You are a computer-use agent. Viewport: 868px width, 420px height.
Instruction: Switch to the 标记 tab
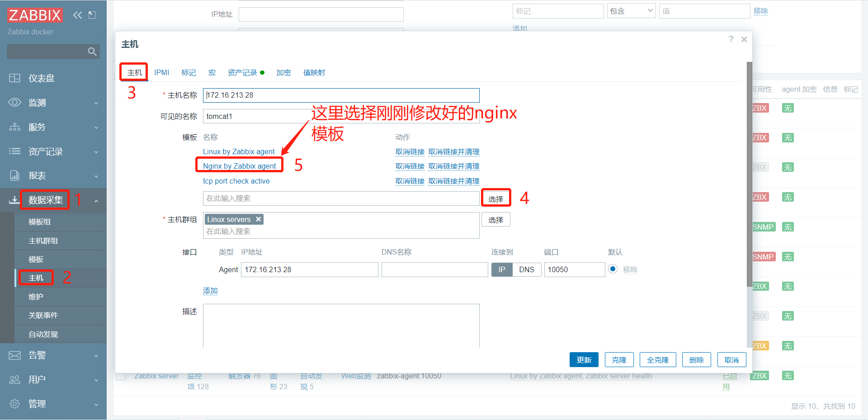(189, 72)
